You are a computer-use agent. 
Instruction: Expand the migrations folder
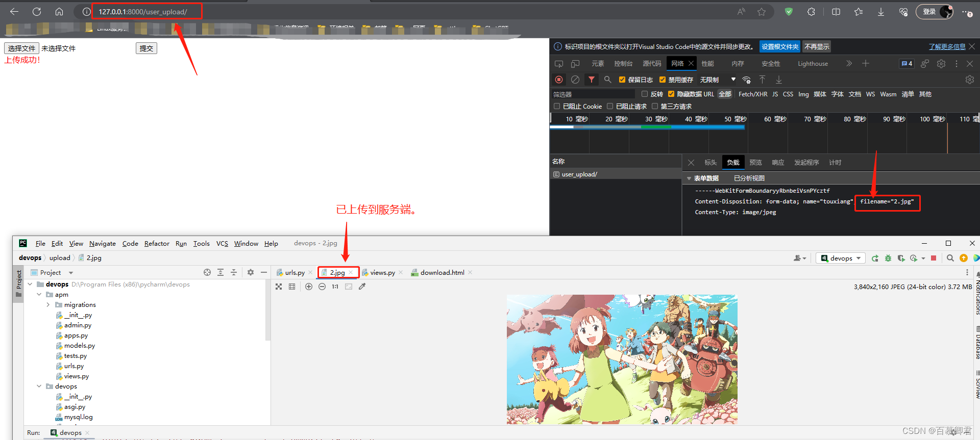[48, 304]
